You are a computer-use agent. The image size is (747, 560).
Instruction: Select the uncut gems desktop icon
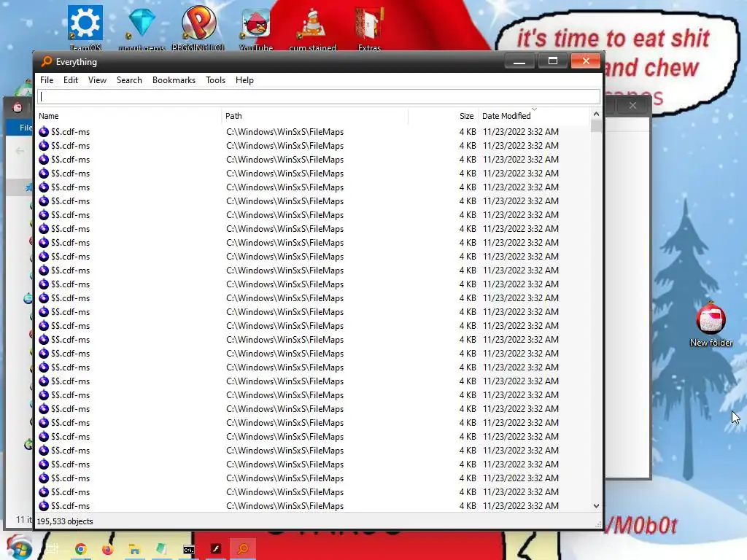point(142,28)
